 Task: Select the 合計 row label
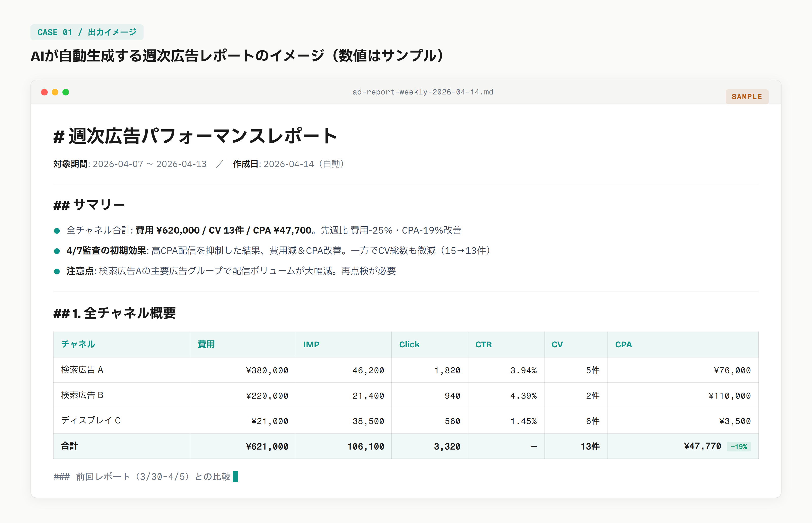(70, 446)
